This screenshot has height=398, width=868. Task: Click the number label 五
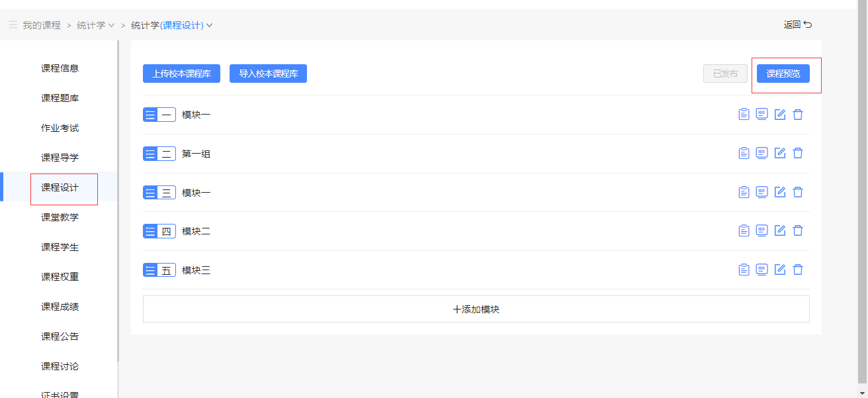click(x=167, y=270)
